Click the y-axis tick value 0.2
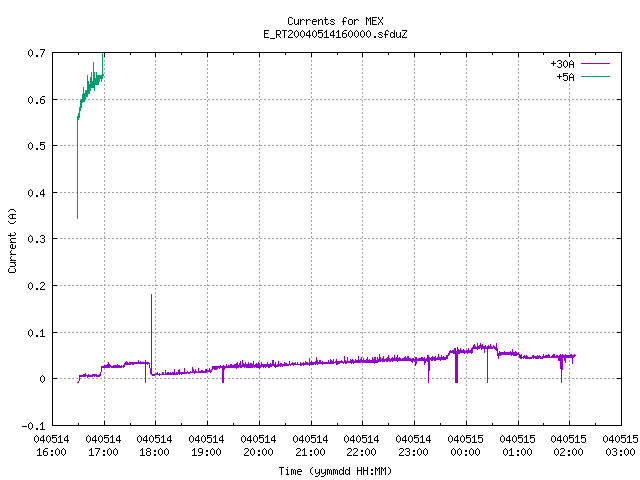 (x=36, y=286)
